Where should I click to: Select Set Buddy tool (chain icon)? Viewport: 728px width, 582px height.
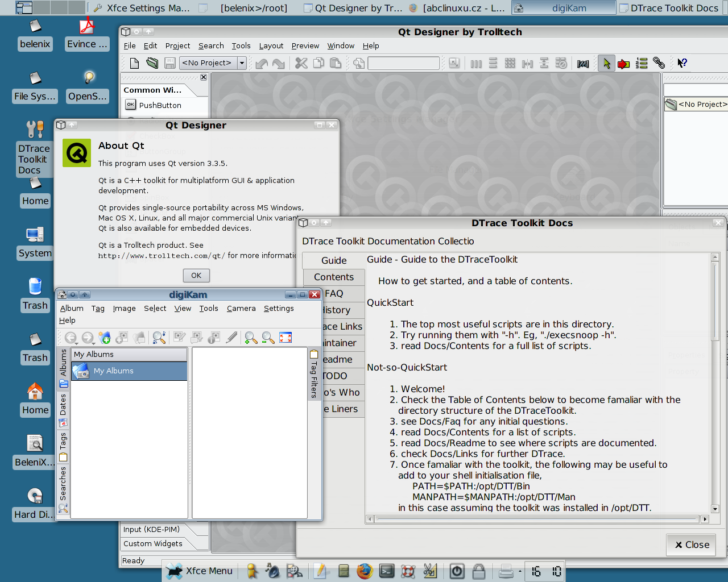coord(659,63)
